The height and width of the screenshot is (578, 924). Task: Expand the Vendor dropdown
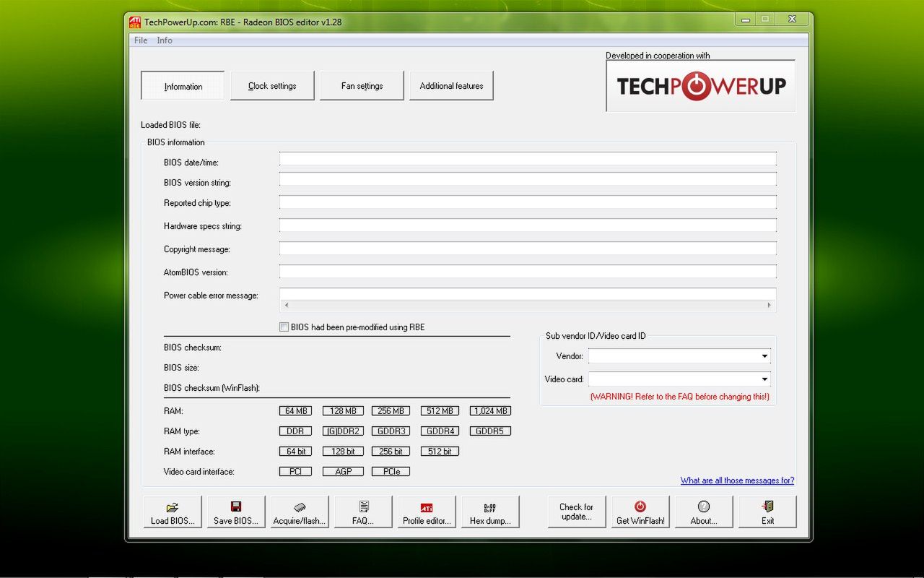click(x=764, y=356)
